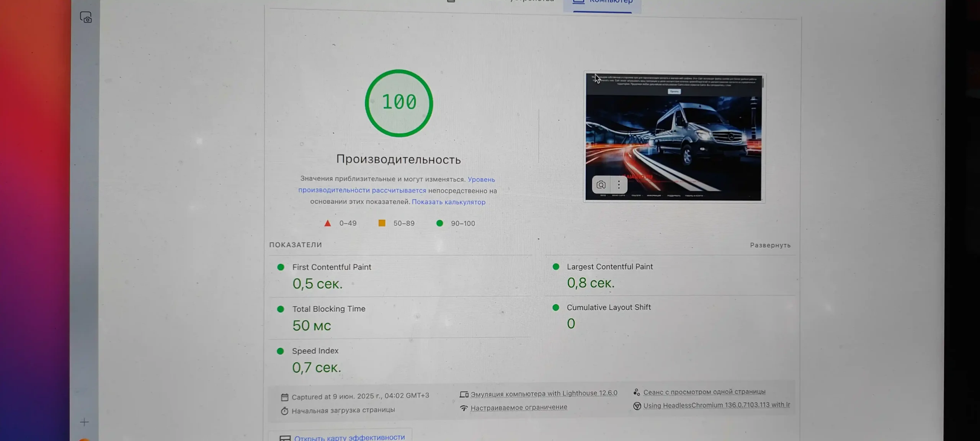Screen dimensions: 980x441
Task: Click the 100 performance score gauge
Action: coord(399,103)
